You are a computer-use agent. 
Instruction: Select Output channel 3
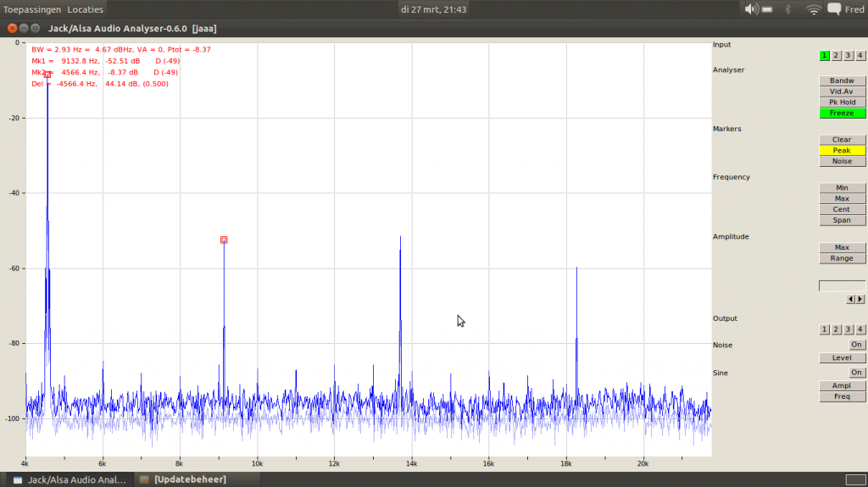click(x=848, y=329)
